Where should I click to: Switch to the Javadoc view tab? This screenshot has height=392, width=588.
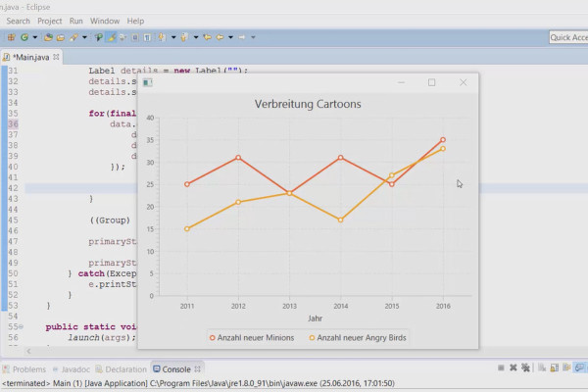pos(72,369)
